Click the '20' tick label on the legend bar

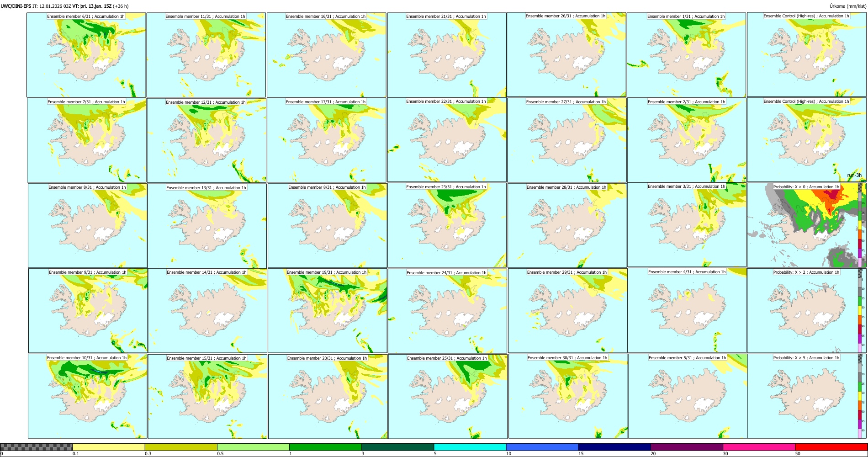point(653,454)
